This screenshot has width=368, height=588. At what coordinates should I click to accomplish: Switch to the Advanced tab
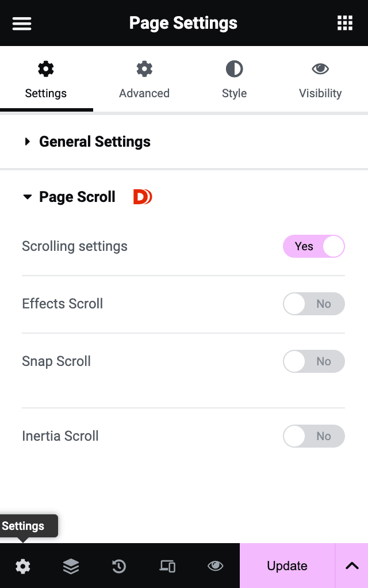144,80
